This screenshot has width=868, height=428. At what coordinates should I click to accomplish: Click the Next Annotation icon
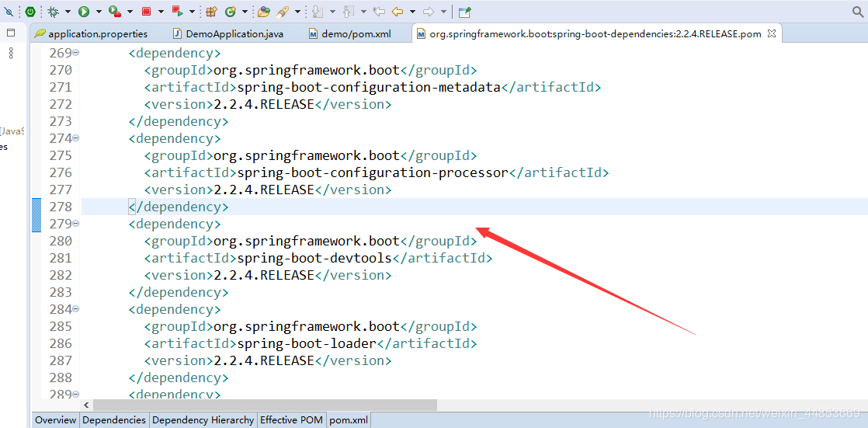pos(318,11)
